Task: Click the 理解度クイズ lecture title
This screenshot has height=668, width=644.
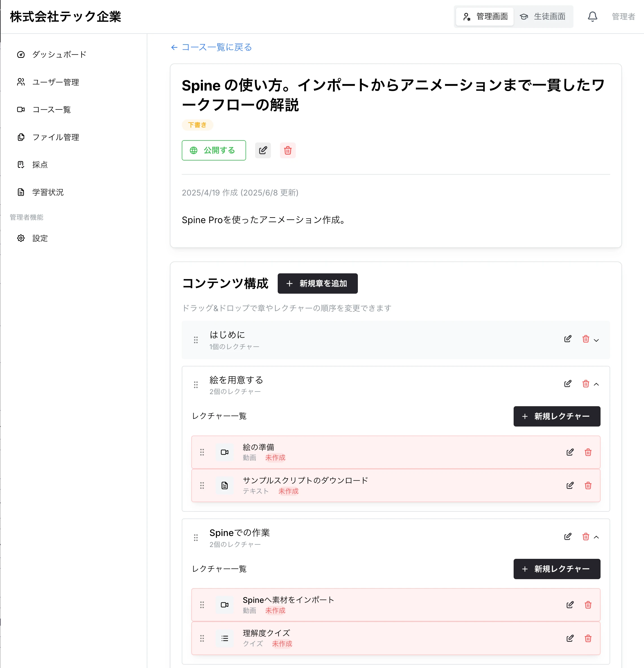Action: (x=266, y=633)
